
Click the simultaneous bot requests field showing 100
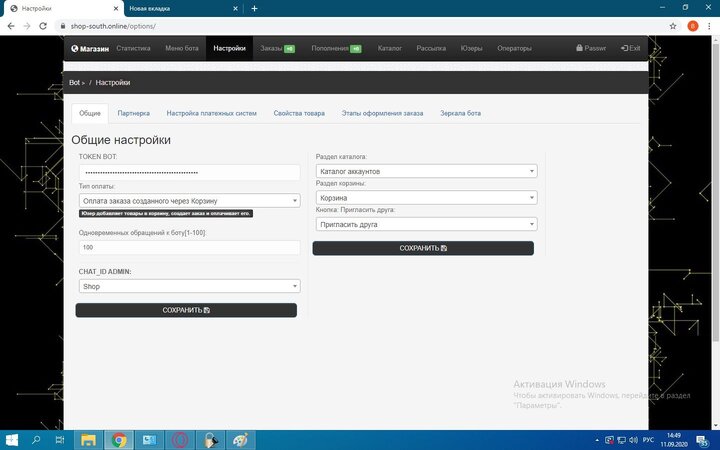(x=188, y=247)
